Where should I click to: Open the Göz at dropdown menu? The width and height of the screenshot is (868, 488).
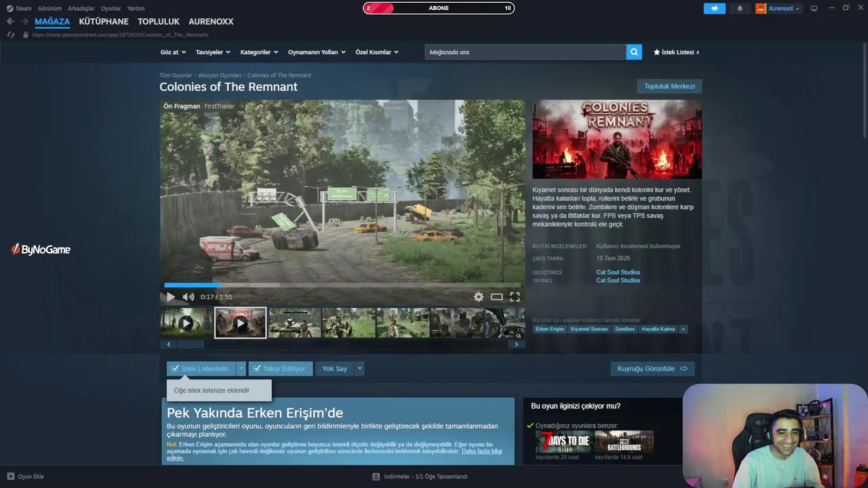(x=173, y=52)
